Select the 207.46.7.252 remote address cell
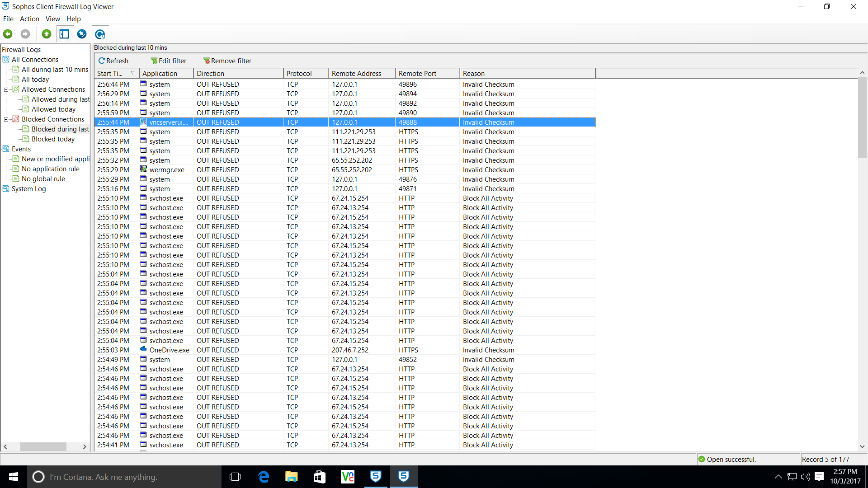Viewport: 868px width, 488px height. (x=350, y=350)
